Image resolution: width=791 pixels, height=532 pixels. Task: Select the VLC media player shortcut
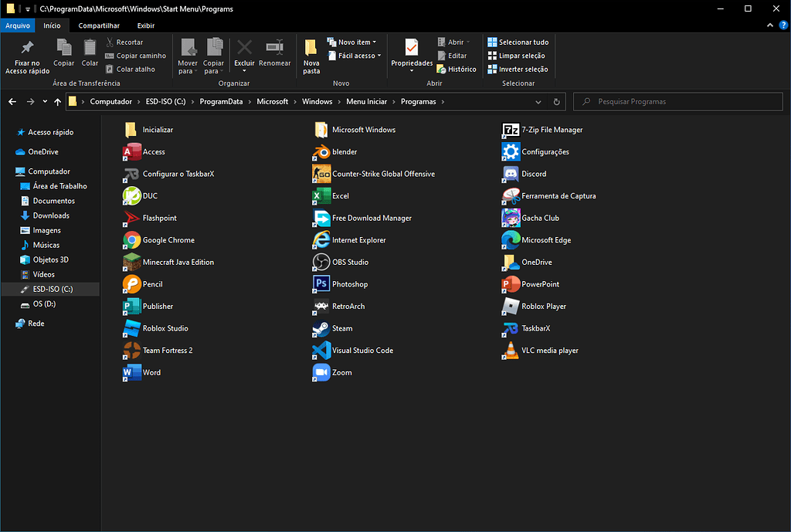tap(511, 351)
